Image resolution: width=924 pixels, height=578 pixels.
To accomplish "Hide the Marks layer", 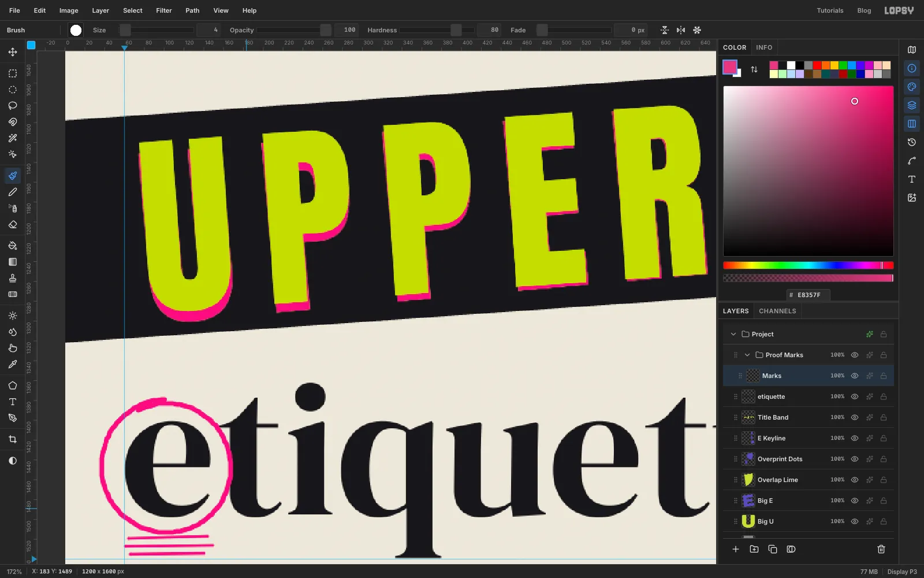I will click(855, 376).
